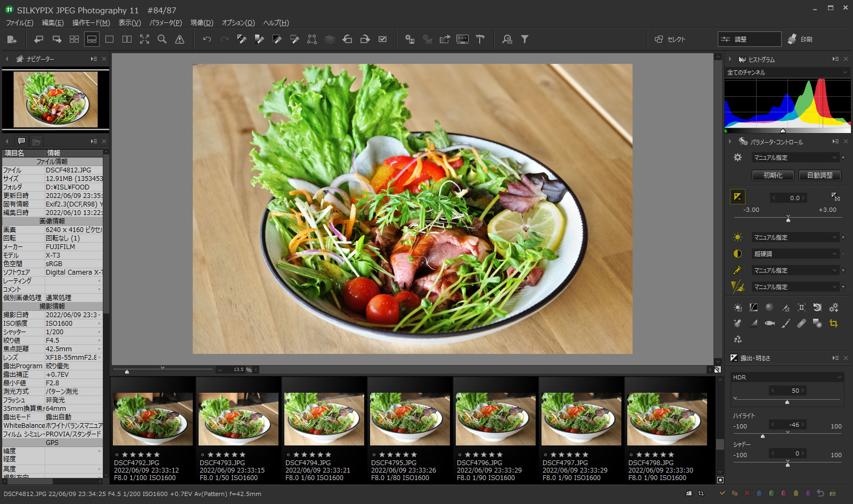Open ヘルプ(H) menu
The height and width of the screenshot is (504, 853).
[x=276, y=23]
